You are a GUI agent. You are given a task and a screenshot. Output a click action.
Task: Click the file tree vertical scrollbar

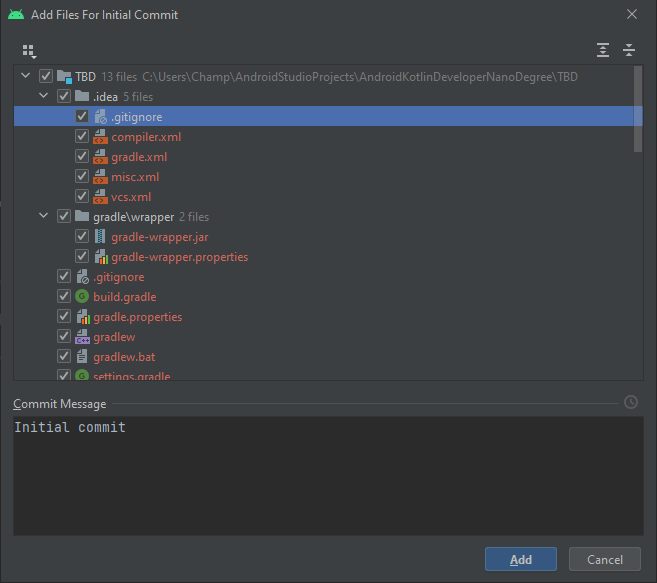(638, 109)
